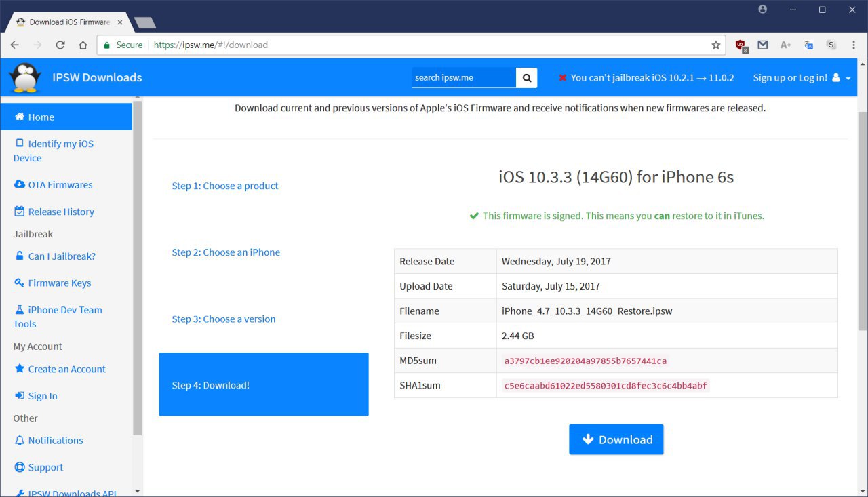Screen dimensions: 868x497
Task: Bookmark page with star icon
Action: coord(715,45)
